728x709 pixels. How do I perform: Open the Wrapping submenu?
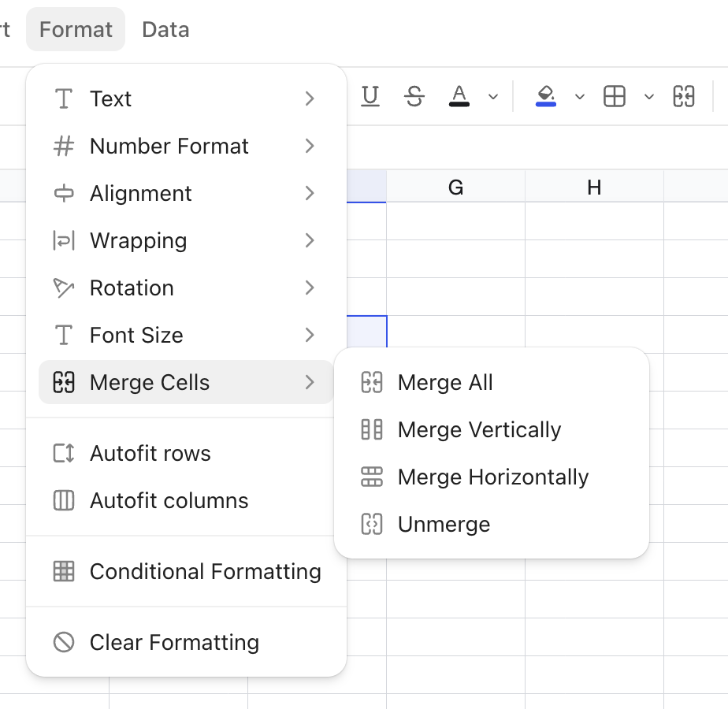(186, 240)
